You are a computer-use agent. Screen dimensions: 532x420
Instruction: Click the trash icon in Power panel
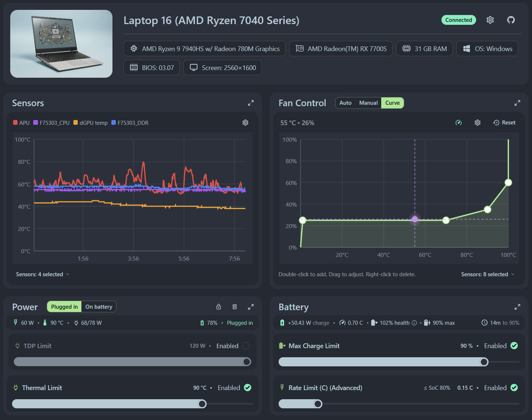point(234,307)
